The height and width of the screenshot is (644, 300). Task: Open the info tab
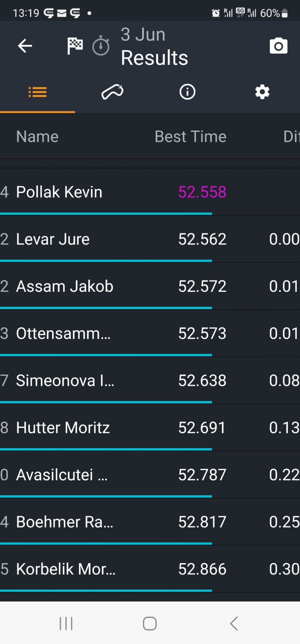(187, 92)
